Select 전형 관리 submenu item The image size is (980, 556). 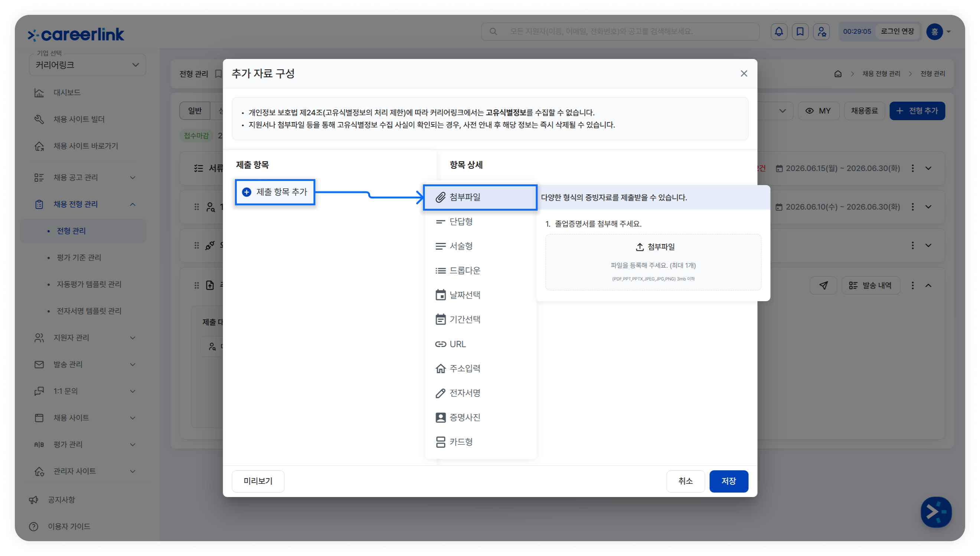pos(83,231)
